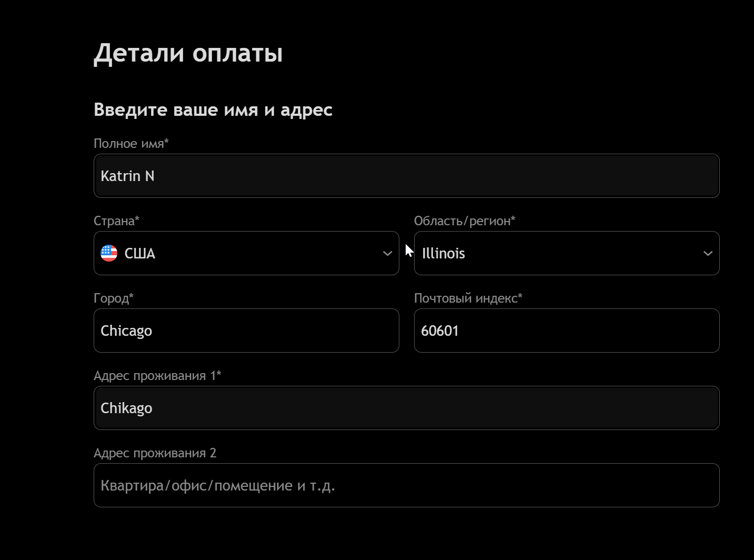Viewport: 754px width, 560px height.
Task: Focus the Полное имя field with Katrin N
Action: click(x=407, y=176)
